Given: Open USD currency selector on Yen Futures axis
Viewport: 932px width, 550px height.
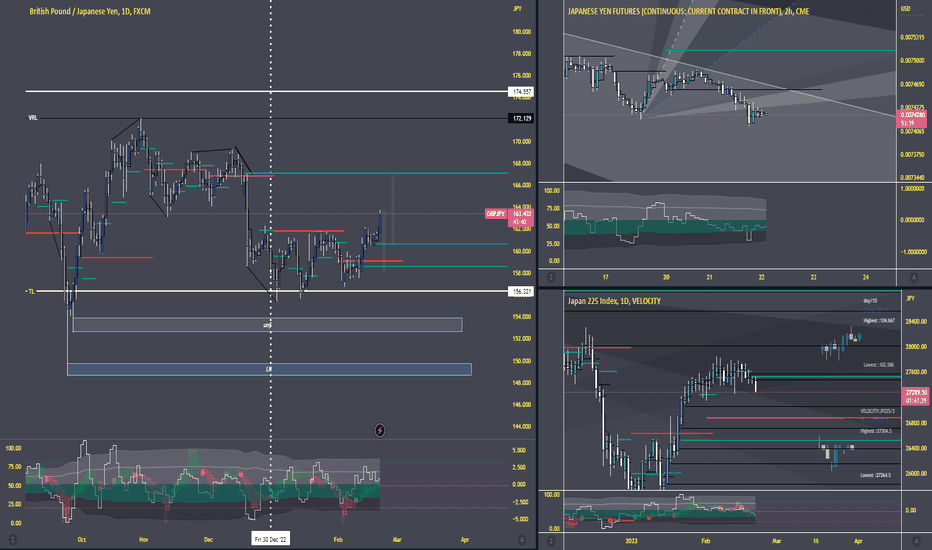Looking at the screenshot, I should pos(906,9).
